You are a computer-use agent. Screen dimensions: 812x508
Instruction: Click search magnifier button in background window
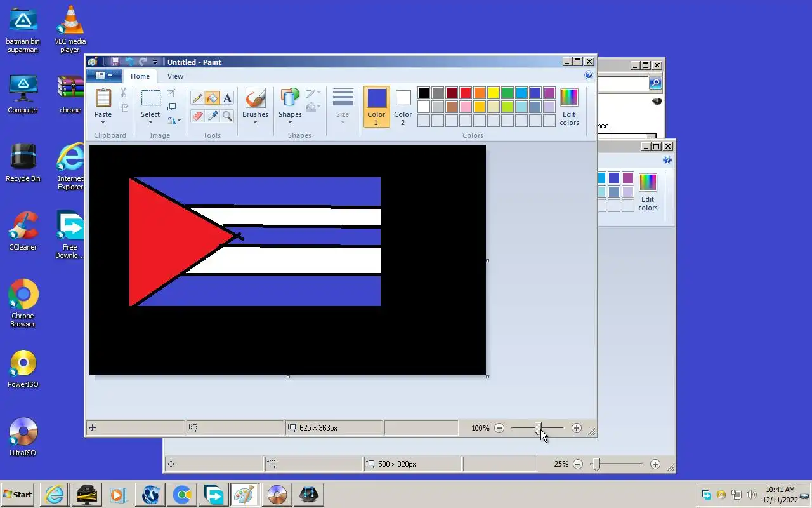click(x=655, y=83)
